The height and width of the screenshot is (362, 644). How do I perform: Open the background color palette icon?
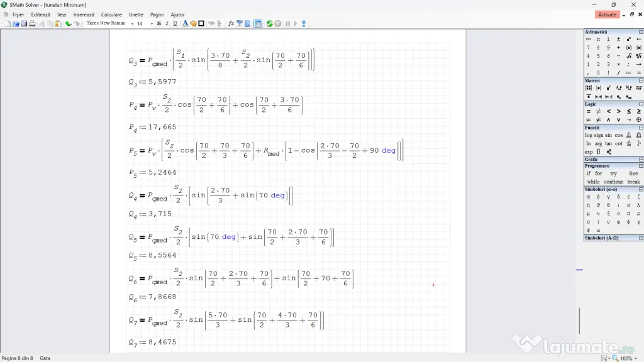coord(193,24)
